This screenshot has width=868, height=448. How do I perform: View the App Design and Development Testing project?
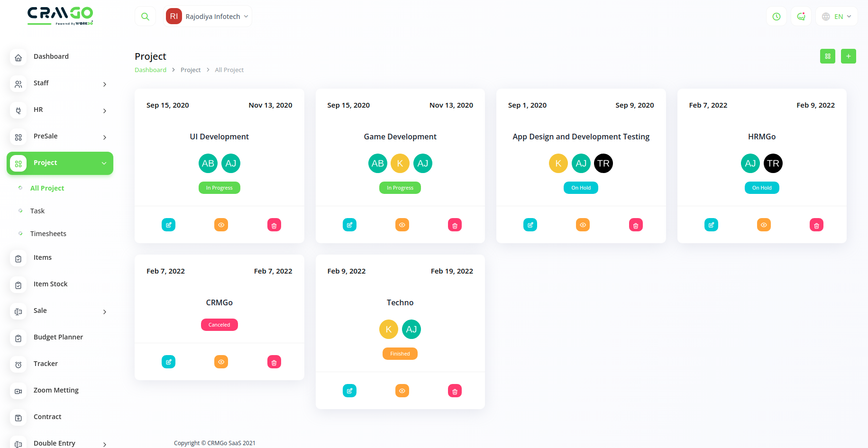coord(583,225)
